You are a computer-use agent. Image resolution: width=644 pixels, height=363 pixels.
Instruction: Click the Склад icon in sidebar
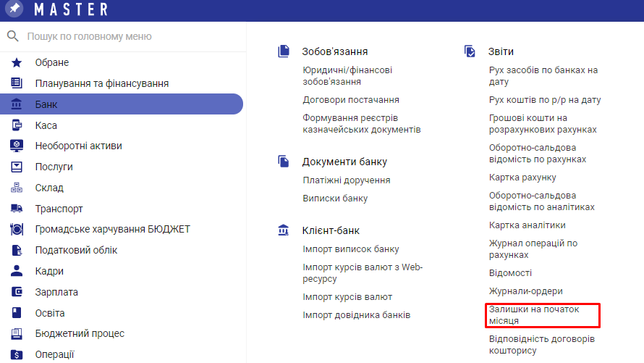click(x=17, y=188)
